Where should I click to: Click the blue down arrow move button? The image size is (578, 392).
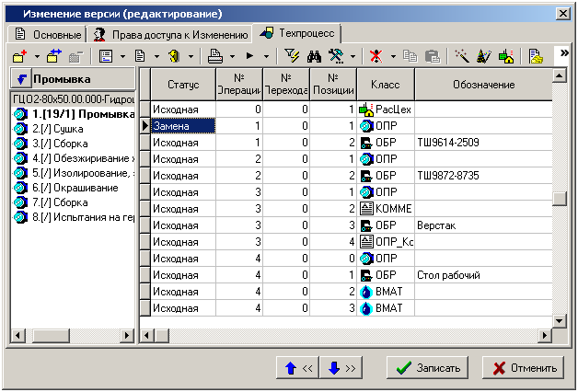(340, 368)
